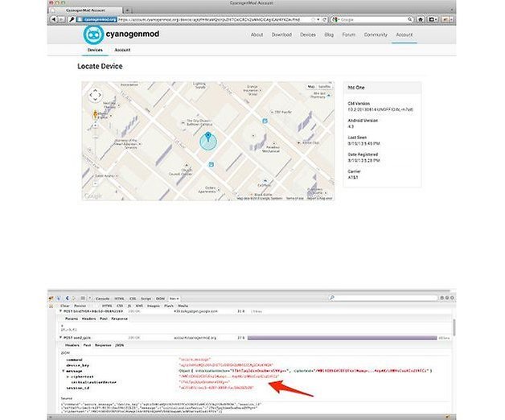
Task: Open the Response tab of send_gcm request
Action: 103,345
